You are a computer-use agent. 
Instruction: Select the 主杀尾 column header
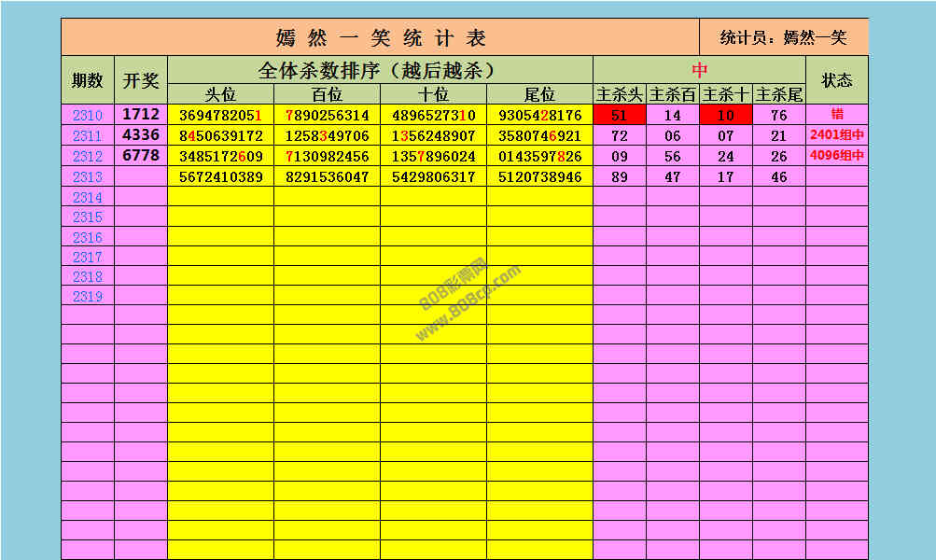(x=779, y=94)
